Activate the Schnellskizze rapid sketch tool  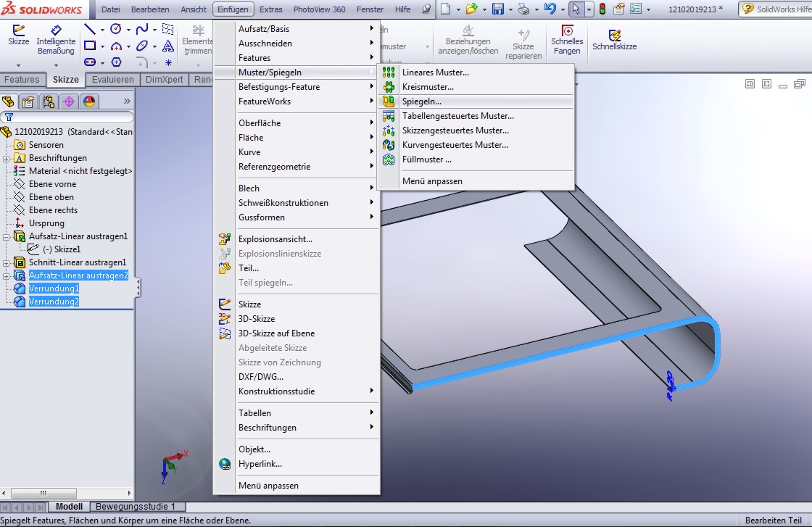pos(615,40)
